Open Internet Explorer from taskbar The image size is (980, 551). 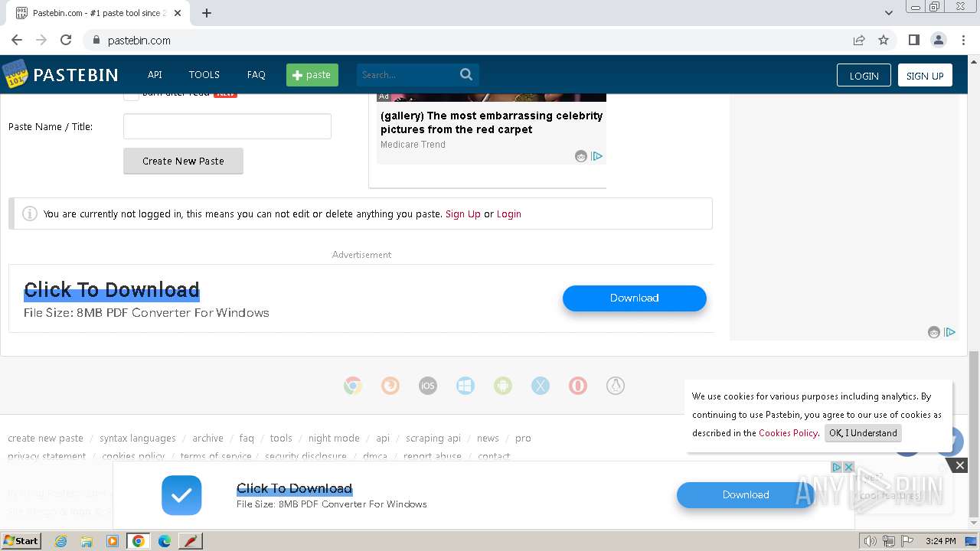tap(60, 541)
